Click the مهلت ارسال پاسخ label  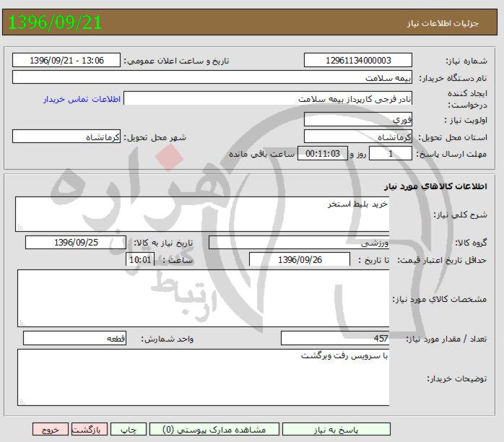(451, 154)
